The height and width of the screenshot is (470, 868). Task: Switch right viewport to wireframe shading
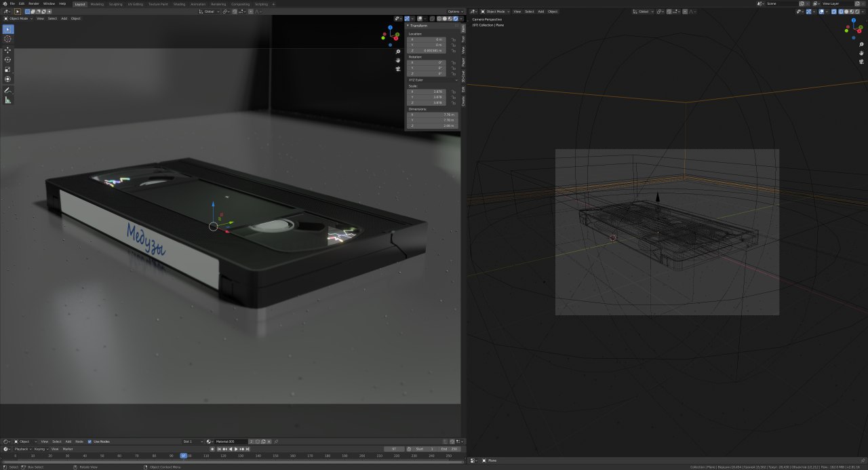coord(841,12)
